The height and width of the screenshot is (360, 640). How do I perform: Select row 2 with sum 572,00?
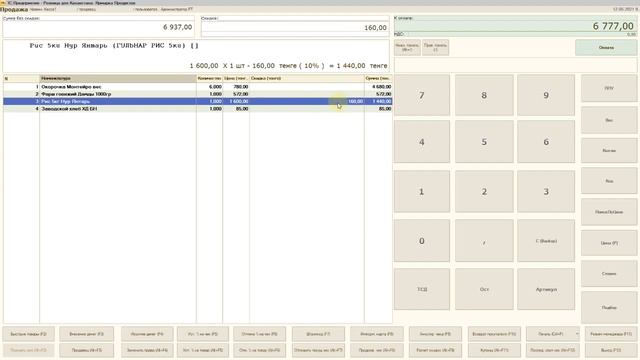click(x=198, y=94)
